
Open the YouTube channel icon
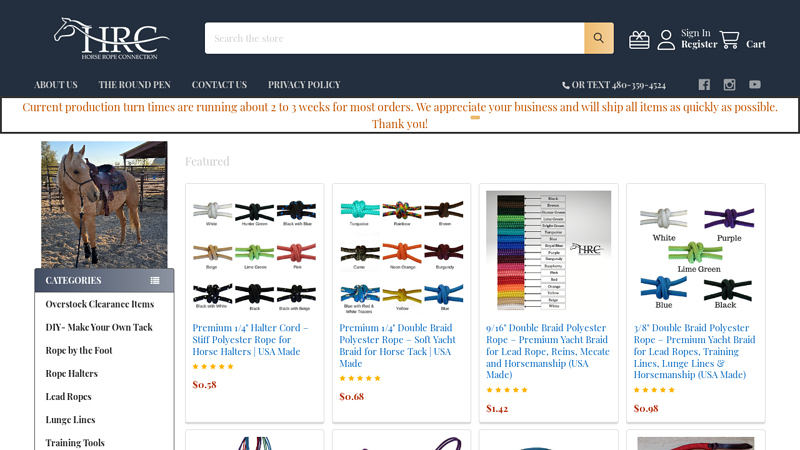(x=755, y=85)
